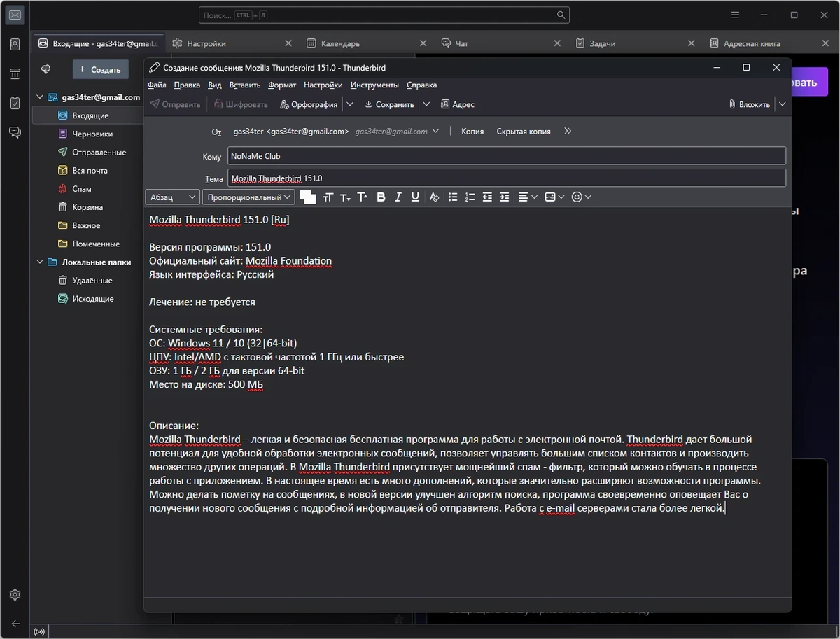Image resolution: width=840 pixels, height=639 pixels.
Task: Open Chat icon in left sidebar
Action: tap(15, 132)
